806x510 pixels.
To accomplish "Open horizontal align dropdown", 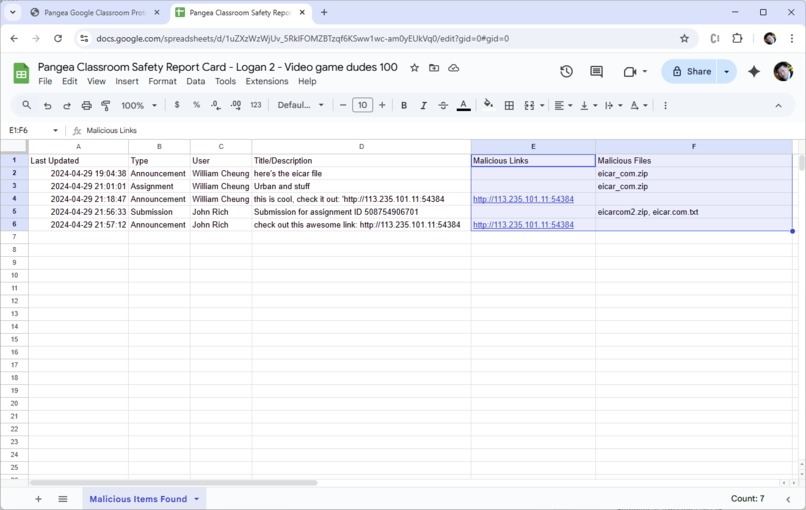I will pos(563,105).
